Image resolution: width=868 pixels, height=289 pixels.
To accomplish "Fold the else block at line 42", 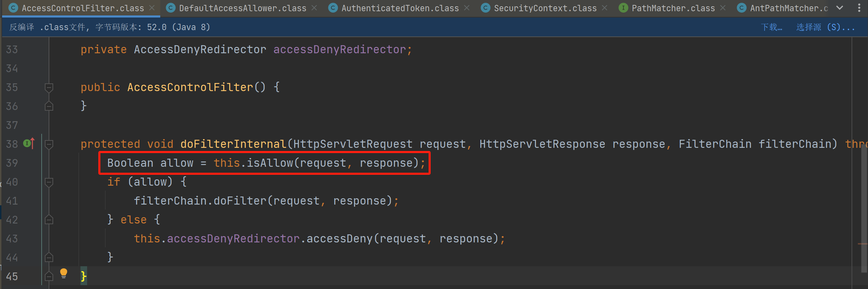I will tap(49, 220).
